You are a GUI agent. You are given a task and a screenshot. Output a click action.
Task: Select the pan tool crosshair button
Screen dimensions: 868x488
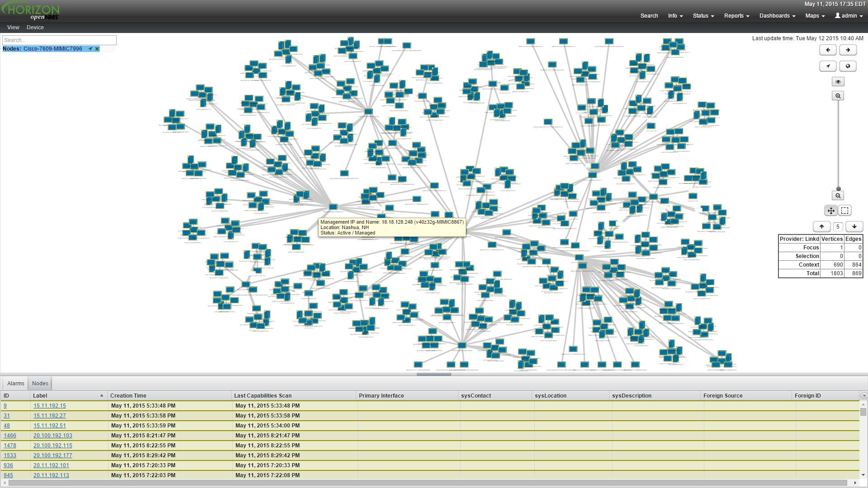(831, 211)
